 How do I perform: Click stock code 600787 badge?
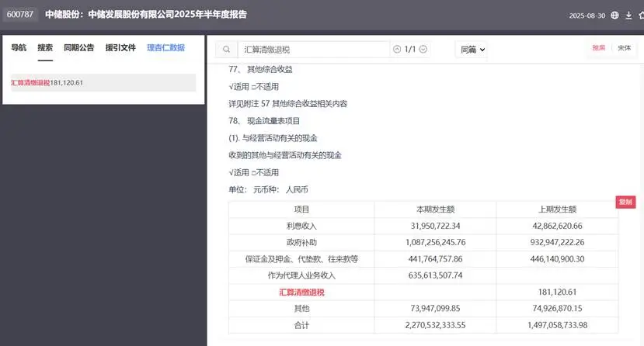coord(20,14)
